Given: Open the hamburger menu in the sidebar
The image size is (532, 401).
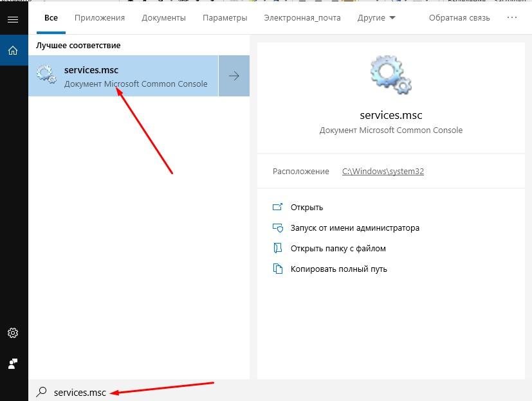Looking at the screenshot, I should pyautogui.click(x=13, y=18).
